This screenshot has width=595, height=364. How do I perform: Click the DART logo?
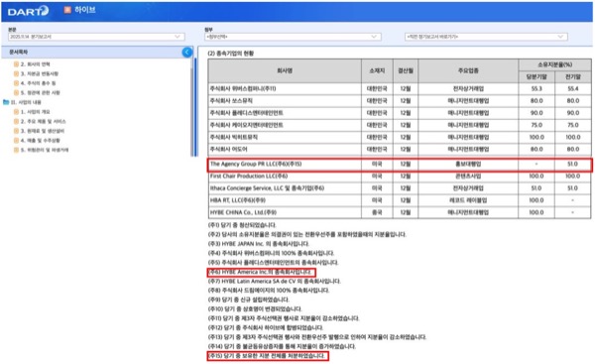[28, 11]
